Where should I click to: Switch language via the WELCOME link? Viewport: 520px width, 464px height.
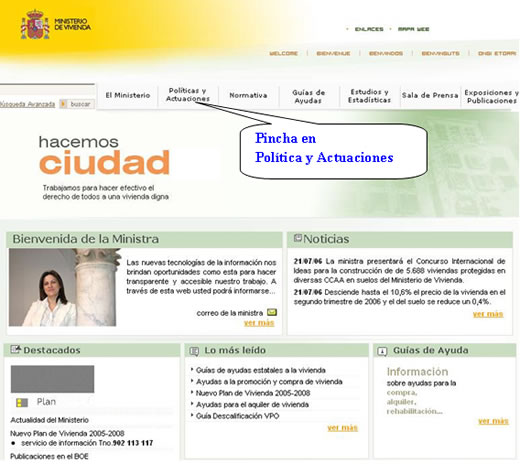[x=283, y=53]
